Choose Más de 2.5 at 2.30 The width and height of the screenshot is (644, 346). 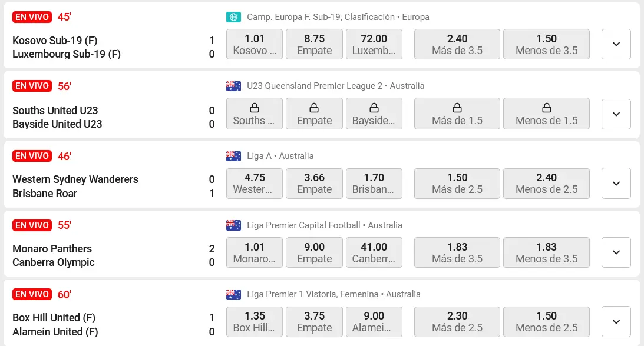point(457,322)
